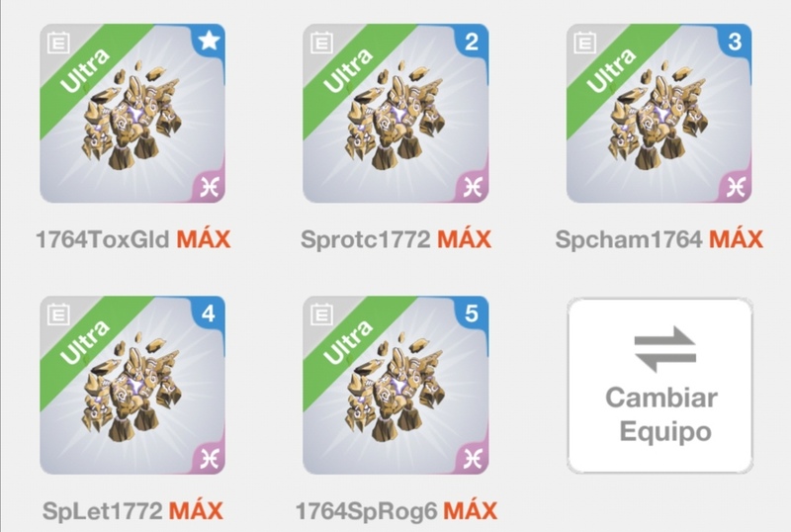The image size is (791, 532).
Task: Click the Cambiar Equipo button
Action: (659, 386)
